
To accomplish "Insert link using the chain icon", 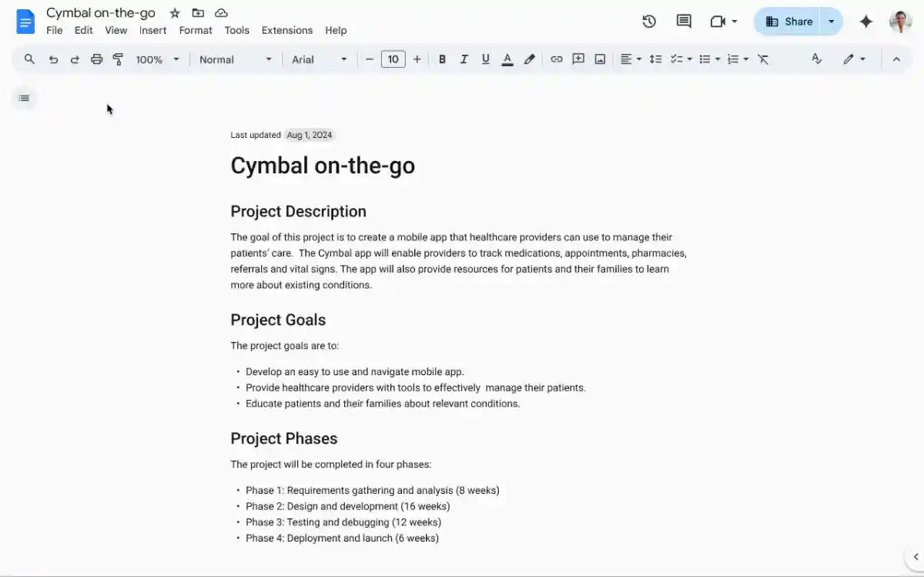I will (556, 59).
